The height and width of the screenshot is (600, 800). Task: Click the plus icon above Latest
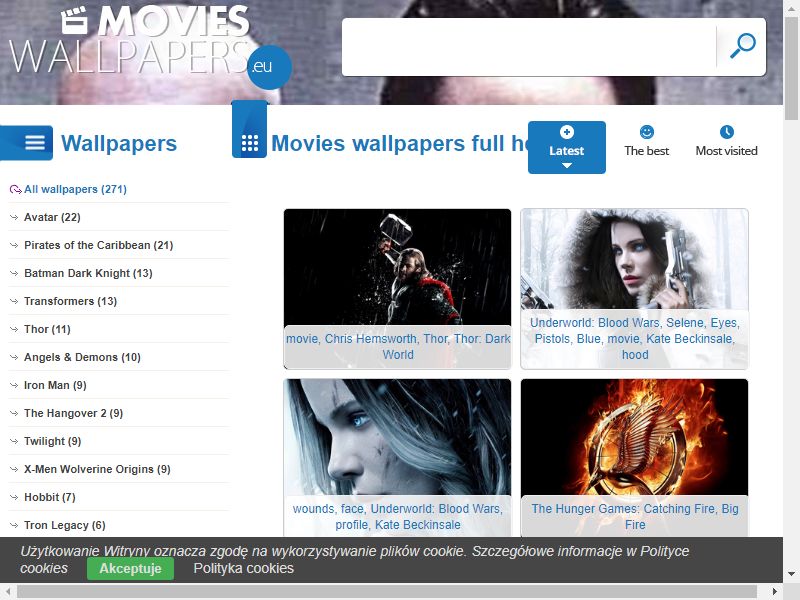pos(566,132)
